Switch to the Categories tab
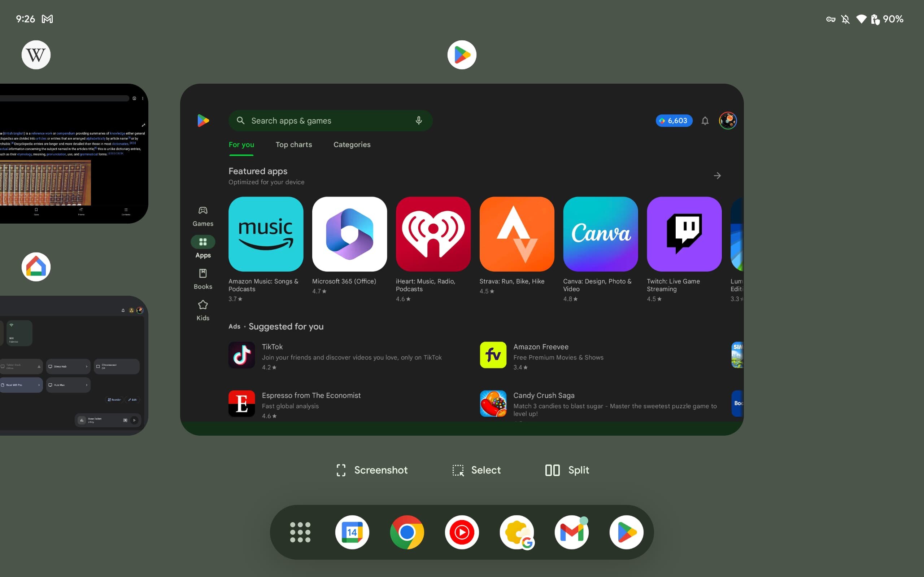This screenshot has height=577, width=924. 352,144
